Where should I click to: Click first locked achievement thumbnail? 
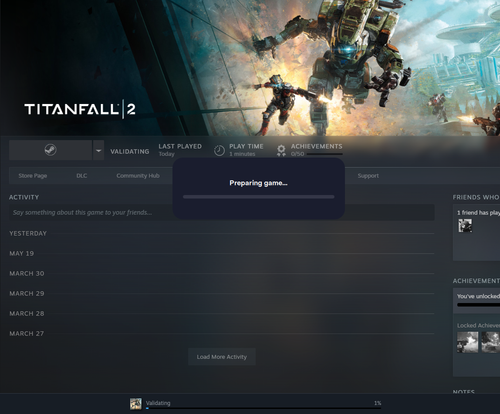467,342
